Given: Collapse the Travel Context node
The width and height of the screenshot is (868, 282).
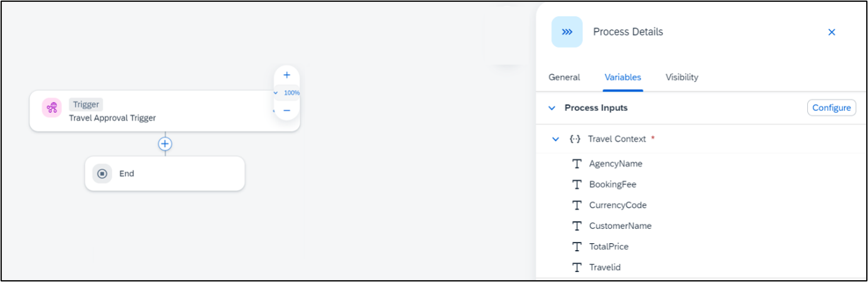Looking at the screenshot, I should (555, 139).
